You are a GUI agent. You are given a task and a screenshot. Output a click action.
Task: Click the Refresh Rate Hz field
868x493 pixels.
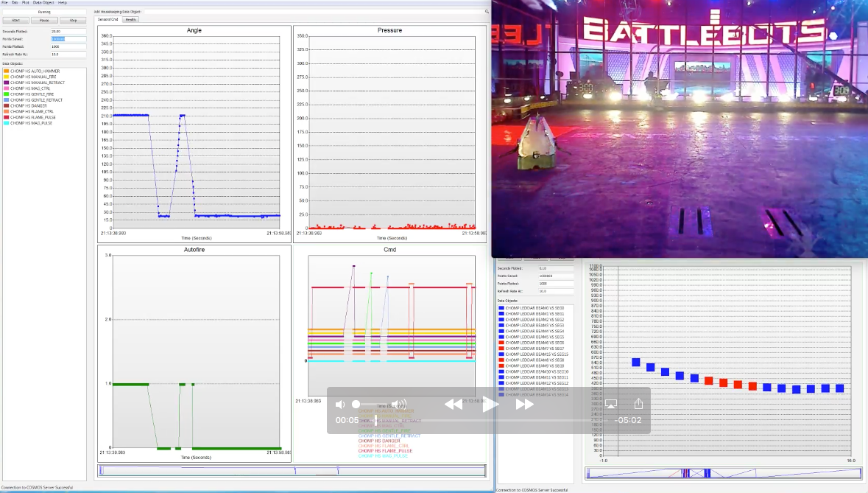[68, 55]
